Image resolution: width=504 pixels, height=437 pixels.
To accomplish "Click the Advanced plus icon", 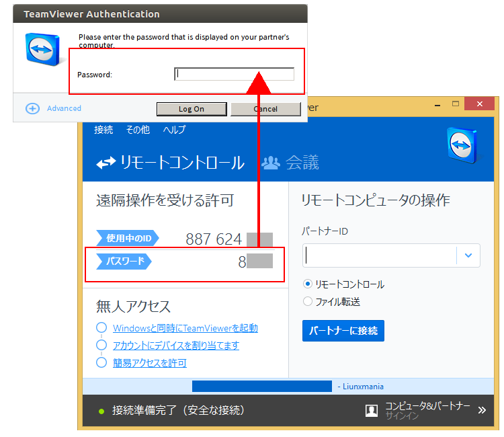I will (32, 109).
